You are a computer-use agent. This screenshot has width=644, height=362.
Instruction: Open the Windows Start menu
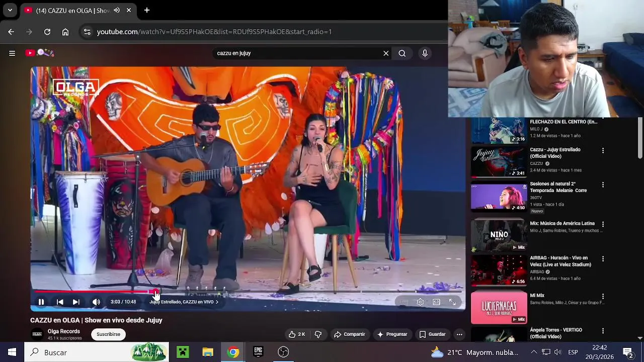pyautogui.click(x=12, y=352)
